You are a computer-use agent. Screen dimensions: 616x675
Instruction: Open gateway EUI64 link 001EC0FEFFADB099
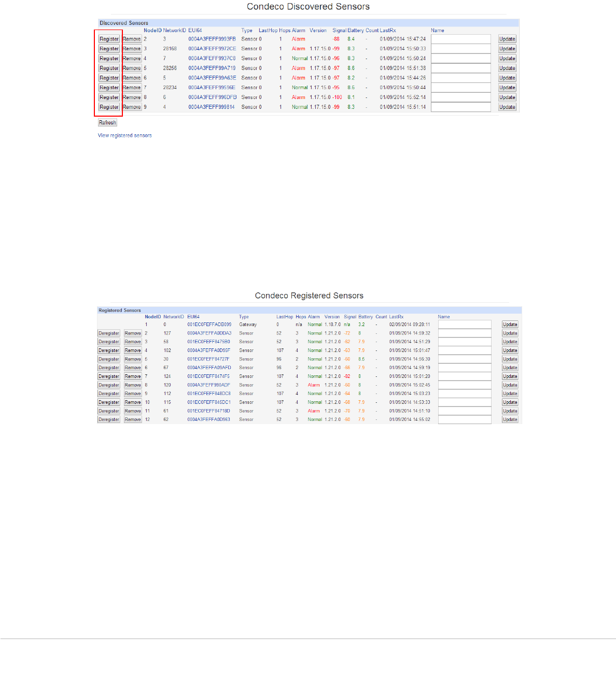point(209,325)
